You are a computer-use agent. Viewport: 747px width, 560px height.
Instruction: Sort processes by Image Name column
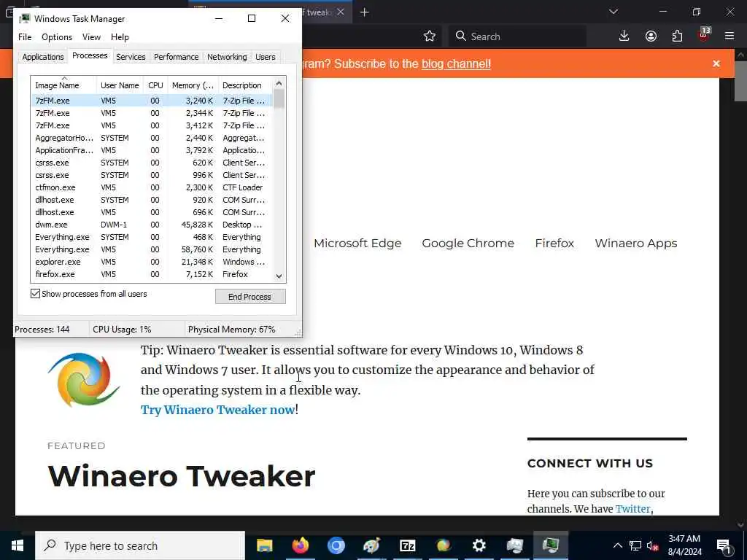(x=64, y=85)
